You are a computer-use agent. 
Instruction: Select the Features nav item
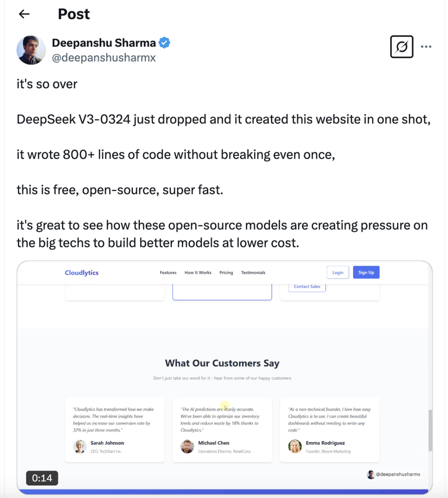coord(168,272)
